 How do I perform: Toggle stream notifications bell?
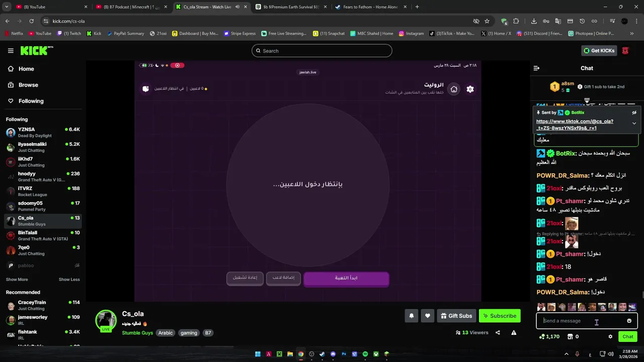click(x=412, y=316)
